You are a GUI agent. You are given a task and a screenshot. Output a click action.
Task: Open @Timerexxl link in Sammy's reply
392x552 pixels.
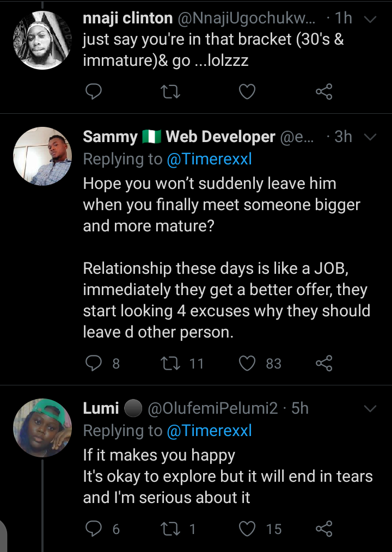point(209,159)
